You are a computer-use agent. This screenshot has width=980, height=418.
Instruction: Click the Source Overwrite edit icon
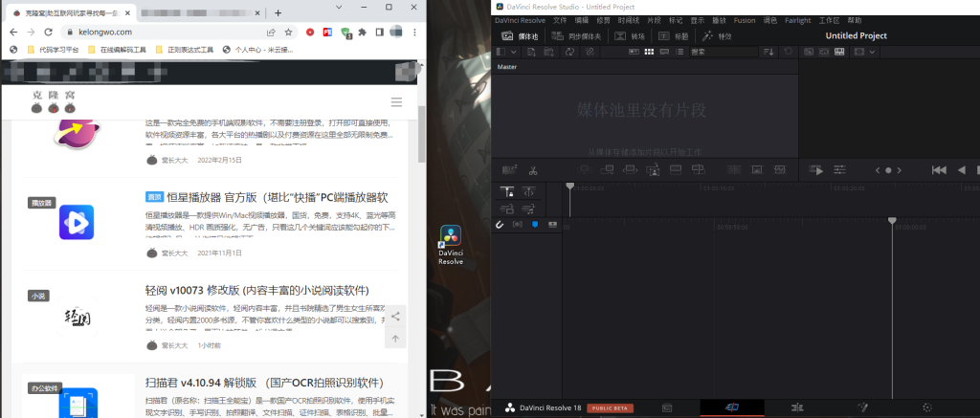point(698,170)
